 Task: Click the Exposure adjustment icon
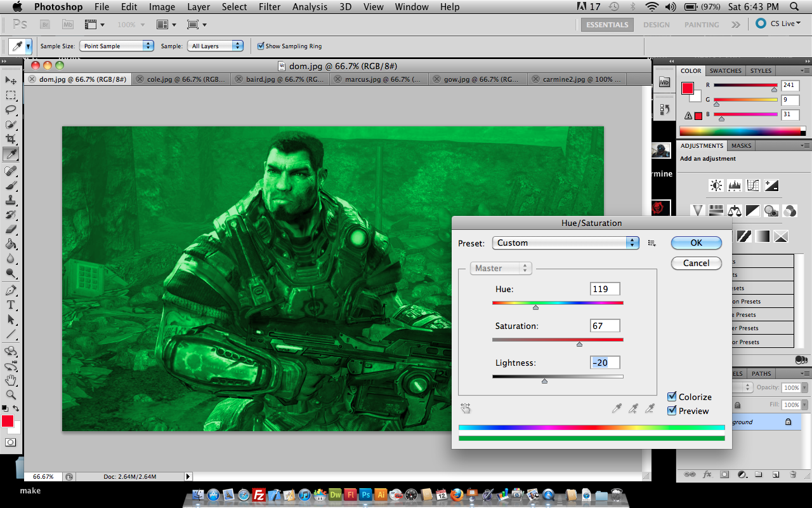(771, 185)
